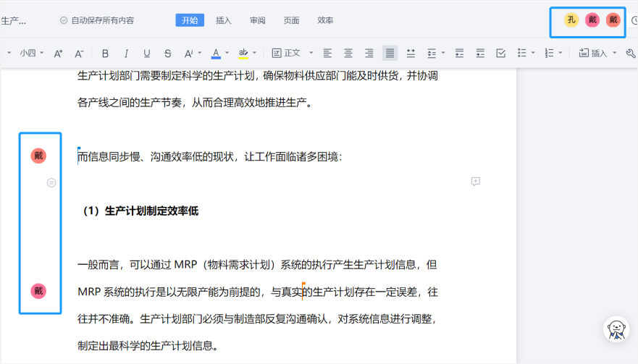
Task: Click the distributed alignment icon
Action: (411, 54)
